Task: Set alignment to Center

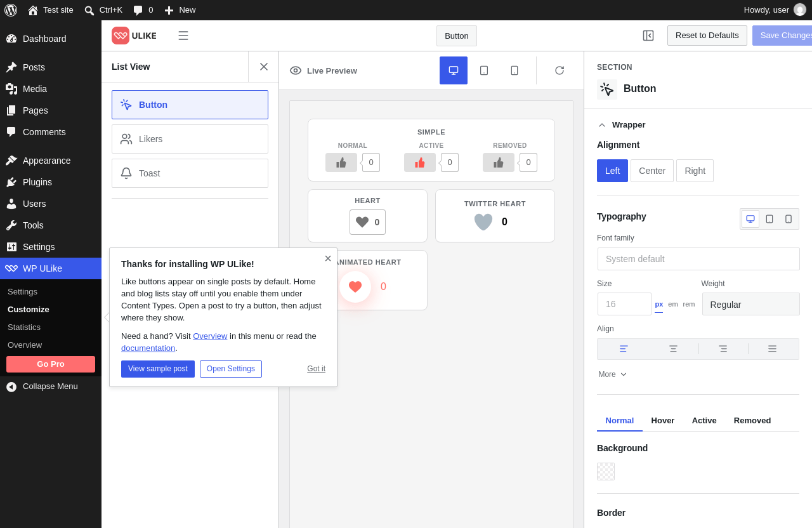Action: click(x=652, y=171)
